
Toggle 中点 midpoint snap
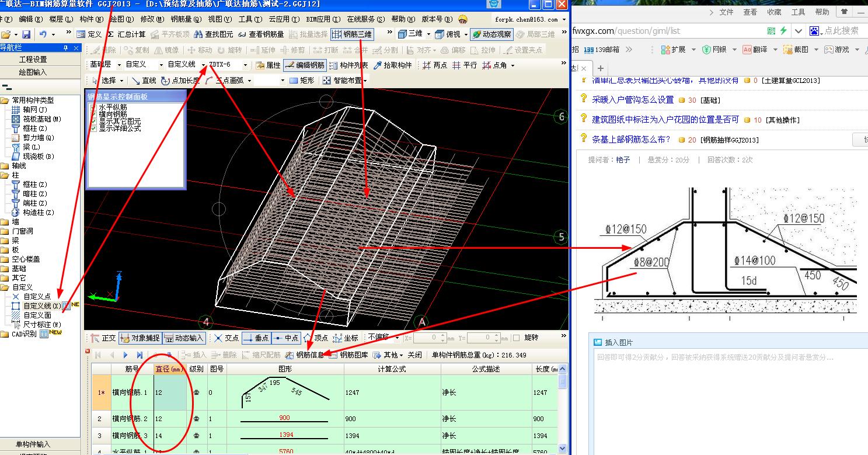286,338
